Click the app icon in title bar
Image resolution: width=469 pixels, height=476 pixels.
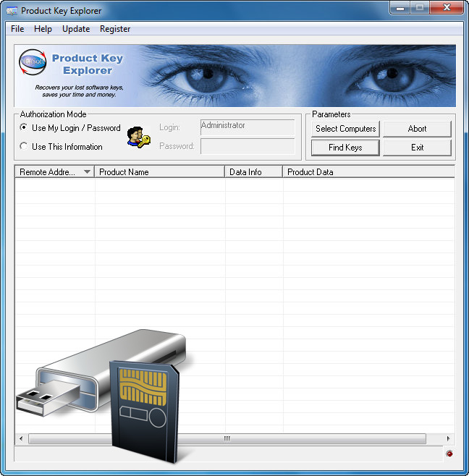point(12,11)
